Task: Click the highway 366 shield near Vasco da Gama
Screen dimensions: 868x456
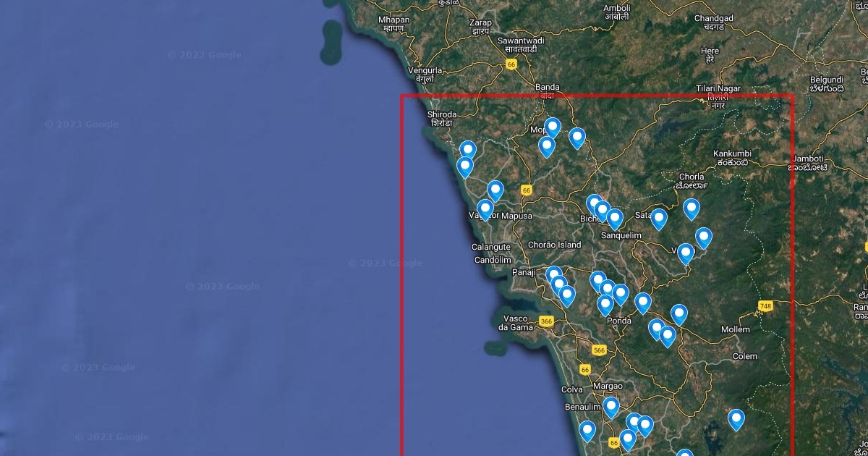Action: (546, 321)
